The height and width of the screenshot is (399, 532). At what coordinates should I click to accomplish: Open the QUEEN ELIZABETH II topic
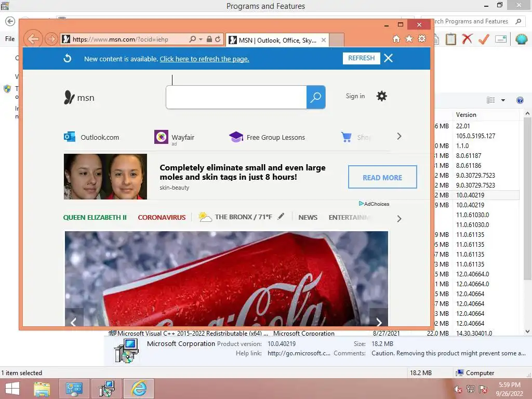95,217
